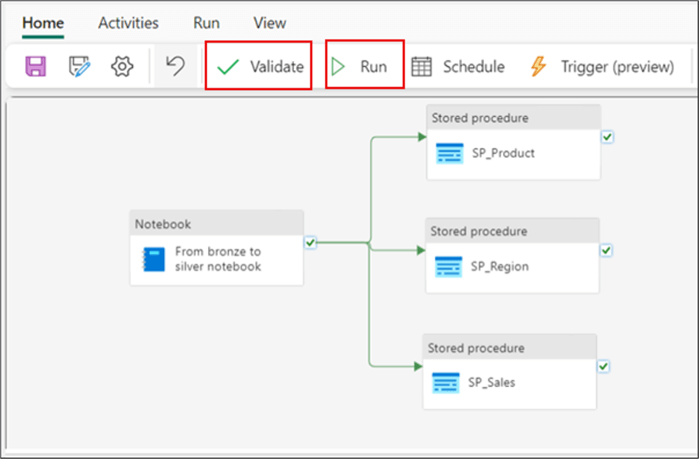The width and height of the screenshot is (699, 459).
Task: Click the Save disk icon
Action: tap(36, 67)
